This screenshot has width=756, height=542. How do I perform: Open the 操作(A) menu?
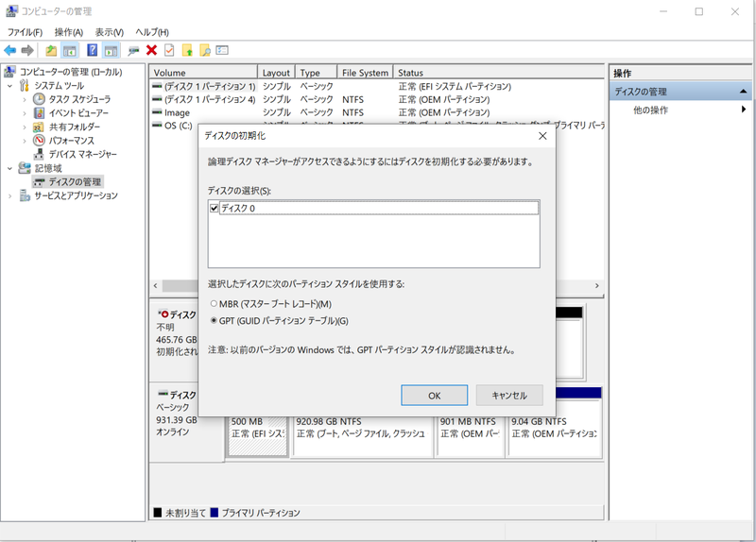pyautogui.click(x=68, y=32)
